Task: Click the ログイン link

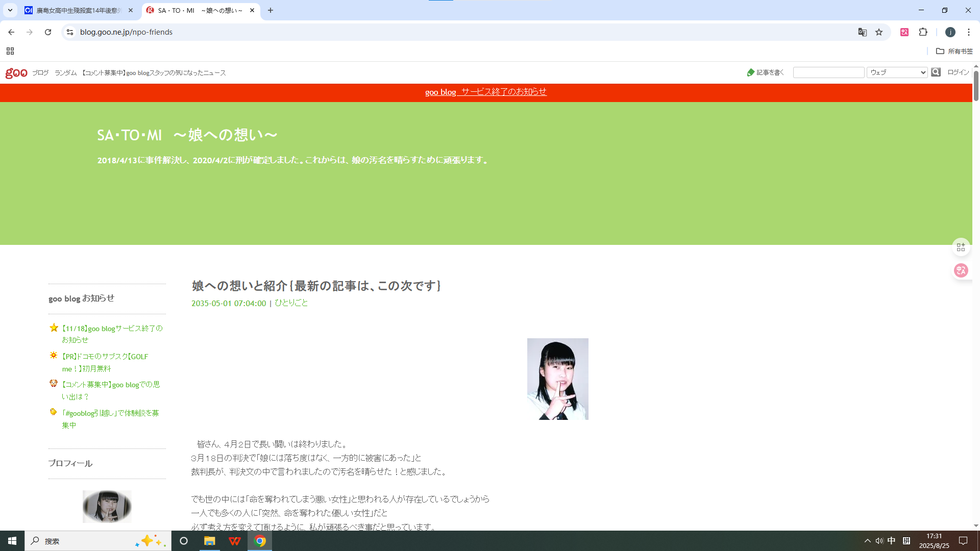Action: [x=958, y=72]
